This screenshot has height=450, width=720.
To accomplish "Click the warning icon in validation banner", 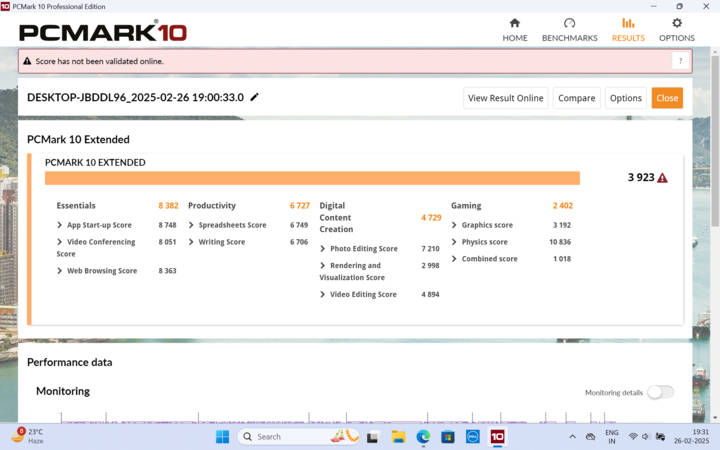I will [27, 61].
